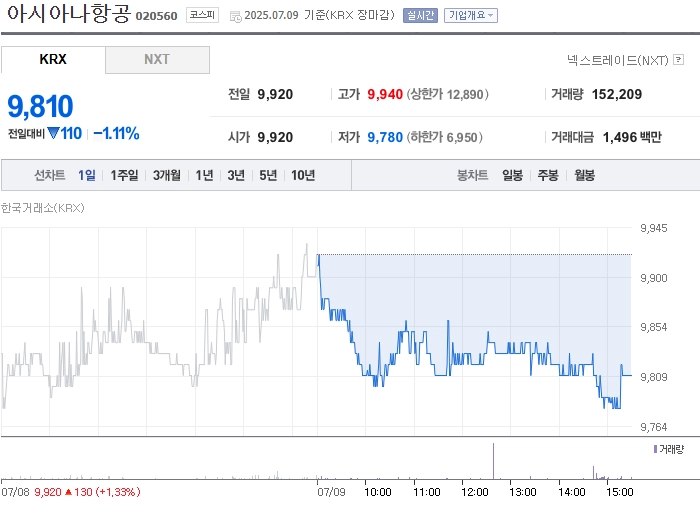
Task: Select the 3년 line chart period
Action: (236, 175)
